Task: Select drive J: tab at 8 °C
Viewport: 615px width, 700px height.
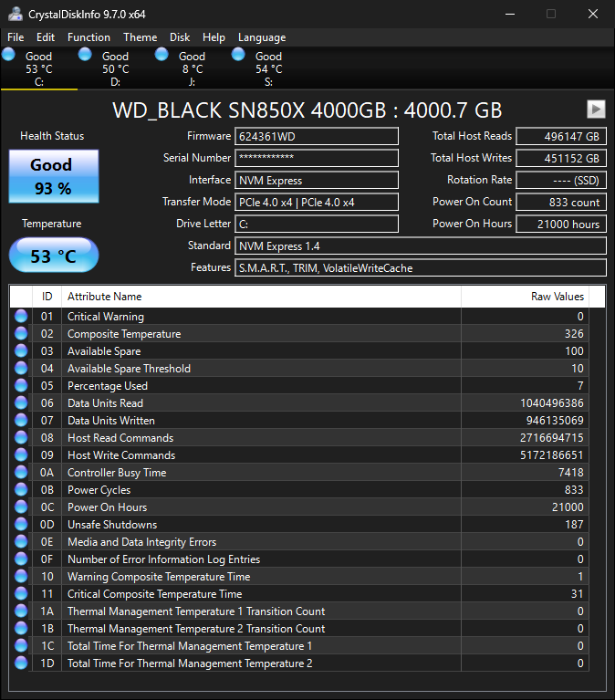Action: pos(192,68)
